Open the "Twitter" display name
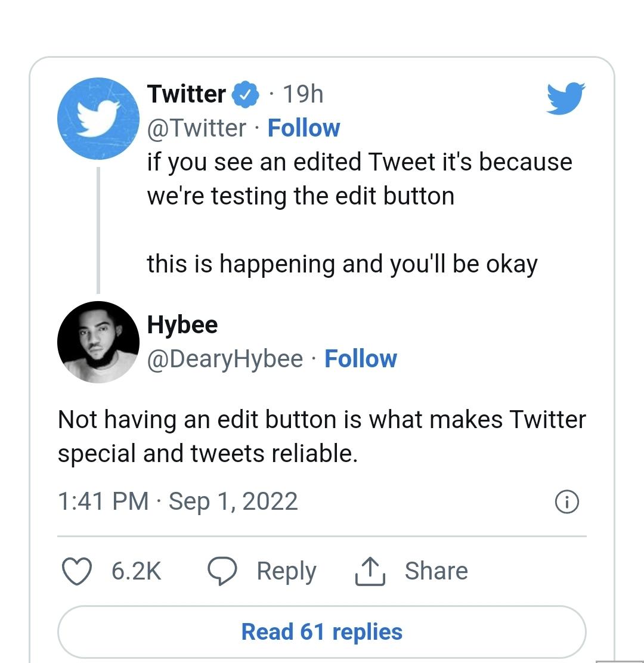The width and height of the screenshot is (644, 663). 187,94
